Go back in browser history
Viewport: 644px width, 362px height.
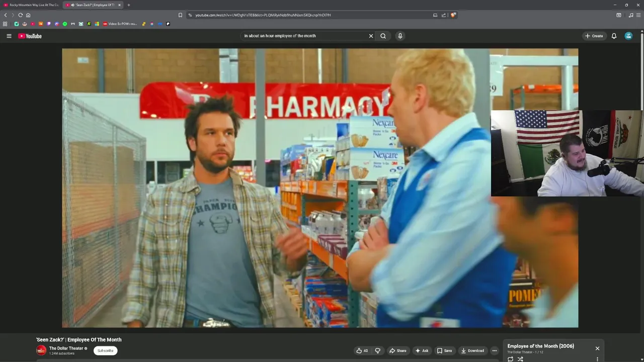[x=6, y=15]
